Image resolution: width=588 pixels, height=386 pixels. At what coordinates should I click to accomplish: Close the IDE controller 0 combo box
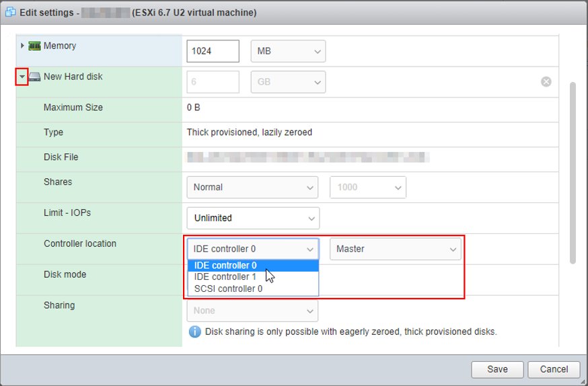tap(253, 249)
